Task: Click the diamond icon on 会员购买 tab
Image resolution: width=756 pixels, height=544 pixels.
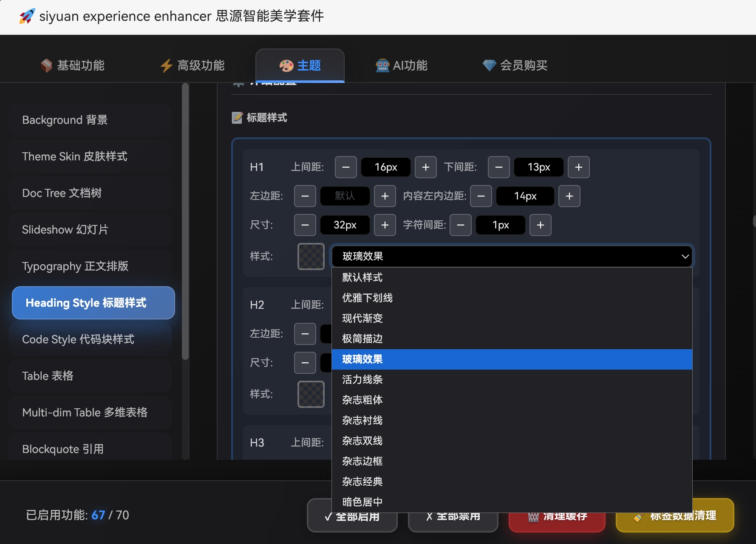Action: tap(489, 65)
